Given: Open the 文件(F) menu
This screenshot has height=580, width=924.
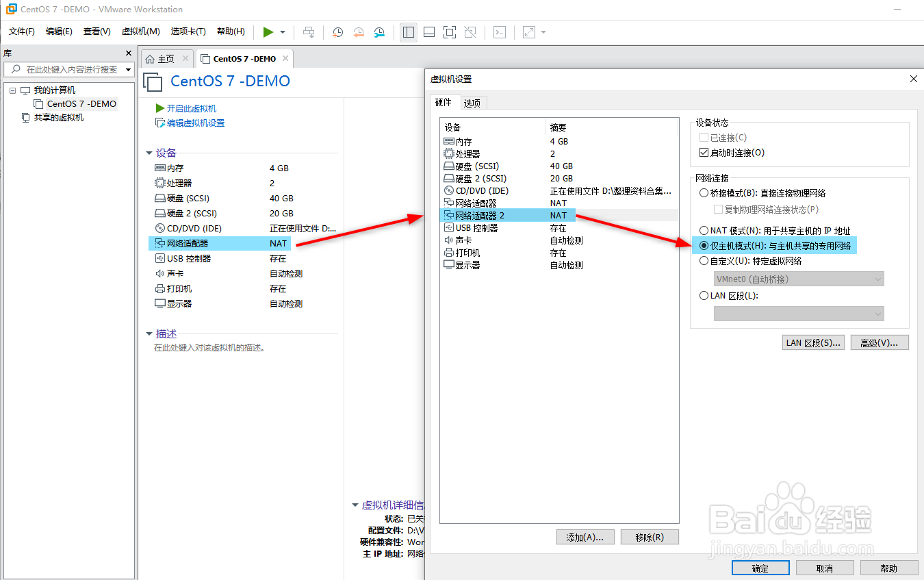Looking at the screenshot, I should click(22, 31).
